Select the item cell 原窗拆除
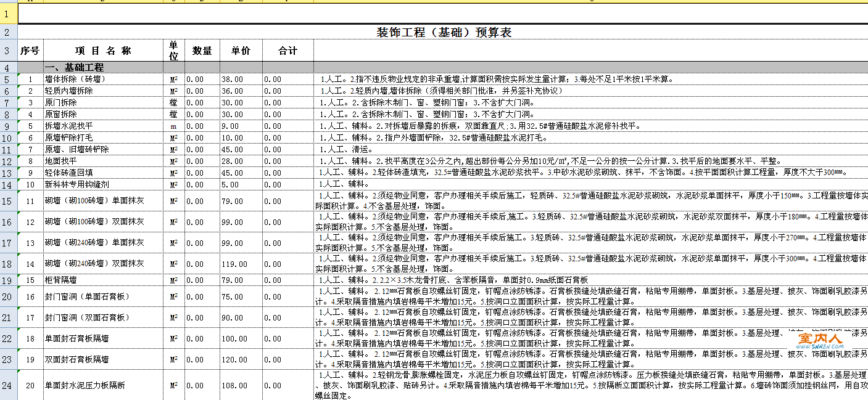This screenshot has height=400, width=868. [x=103, y=115]
